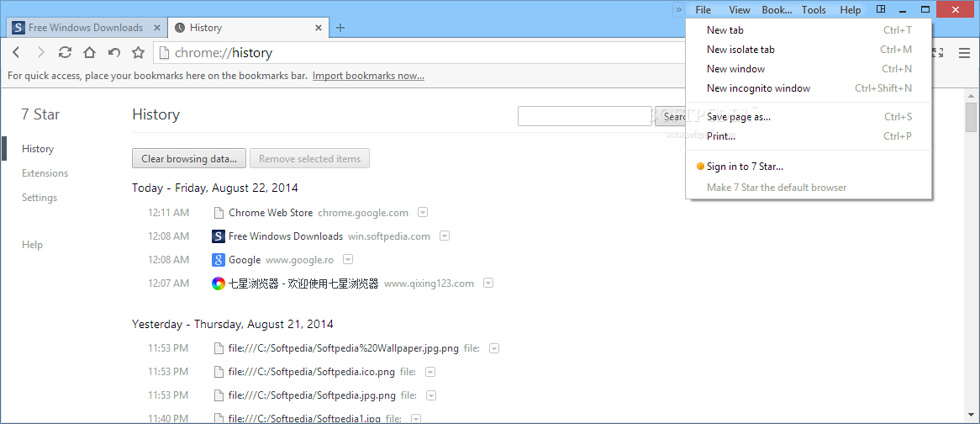Select History in the sidebar

click(x=38, y=149)
